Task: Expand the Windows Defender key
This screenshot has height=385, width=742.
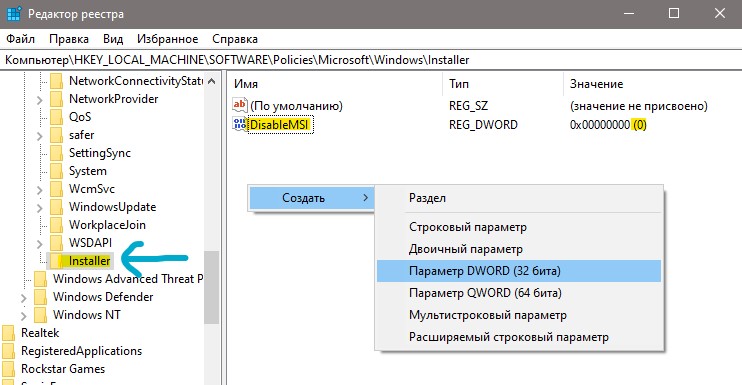Action: coord(24,298)
